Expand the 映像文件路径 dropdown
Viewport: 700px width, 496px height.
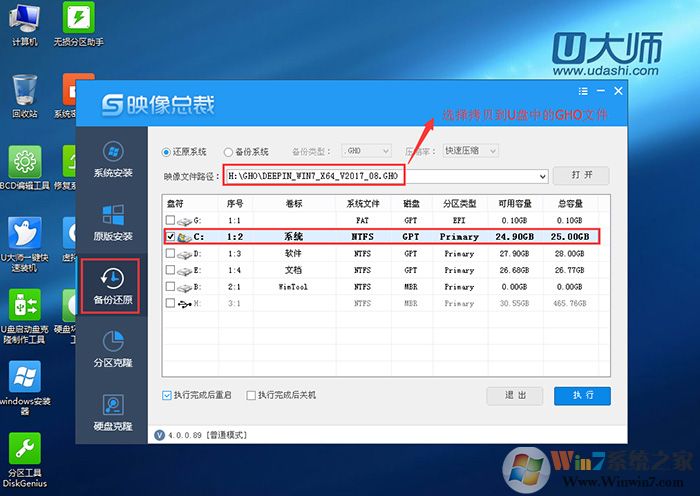(x=542, y=176)
